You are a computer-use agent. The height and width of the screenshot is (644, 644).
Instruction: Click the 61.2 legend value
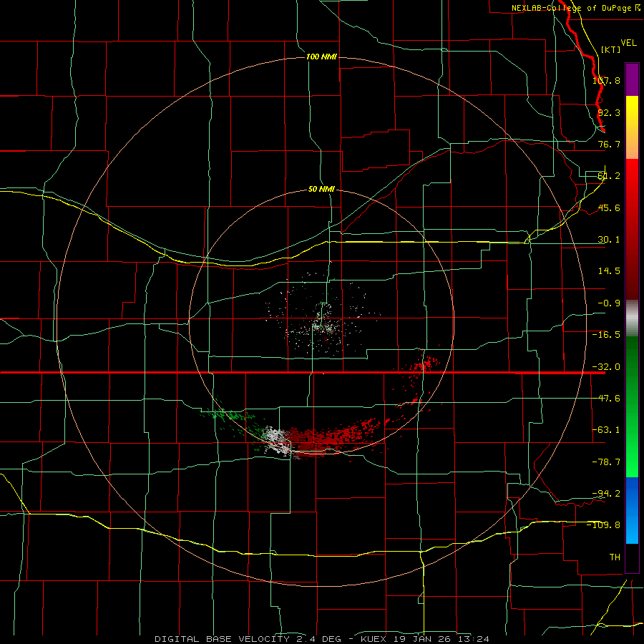tap(609, 176)
